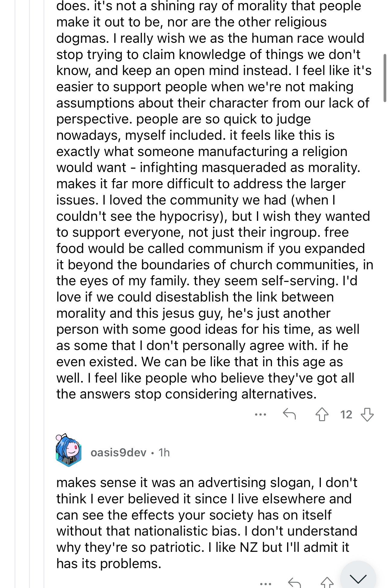Collapse thread via the innermost vertical line
Screen dimensions: 389x588
pyautogui.click(x=44, y=294)
